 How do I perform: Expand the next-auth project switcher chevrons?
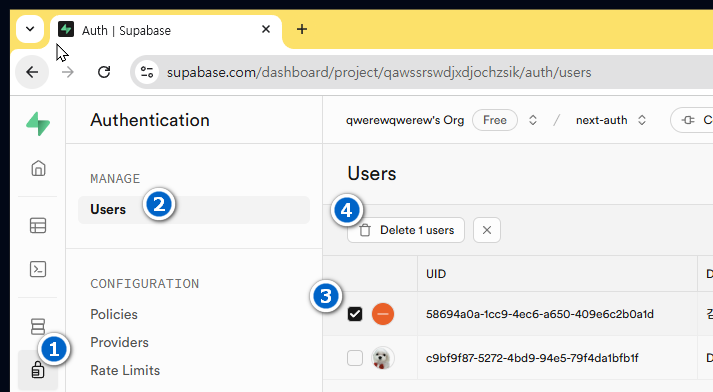(642, 120)
